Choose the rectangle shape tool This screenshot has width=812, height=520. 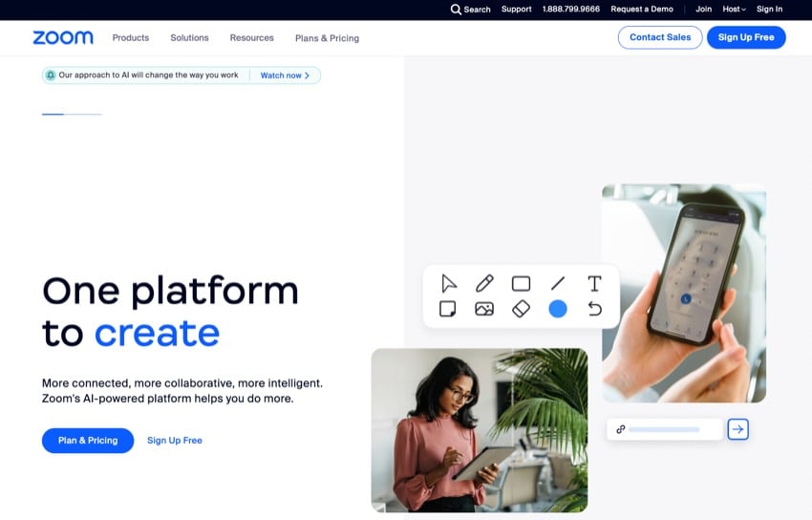pyautogui.click(x=521, y=284)
